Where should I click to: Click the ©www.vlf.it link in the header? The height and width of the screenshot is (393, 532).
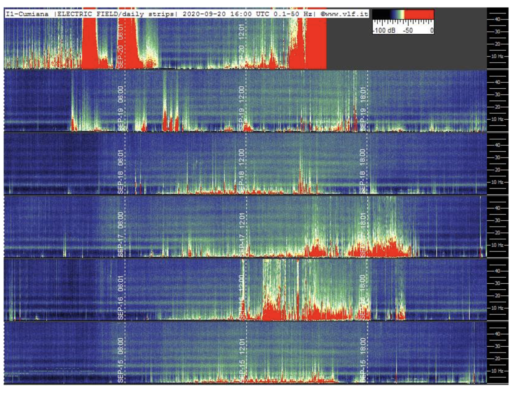344,14
